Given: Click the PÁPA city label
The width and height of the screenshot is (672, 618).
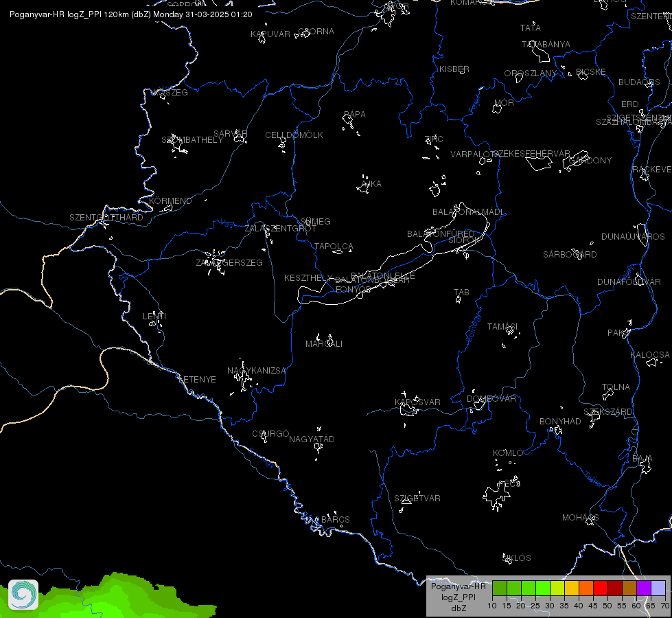Looking at the screenshot, I should (x=355, y=115).
